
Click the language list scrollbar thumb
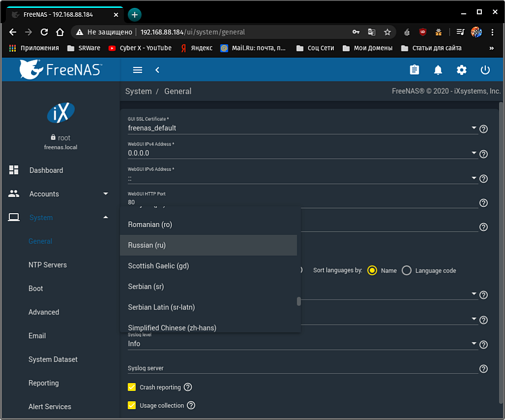point(299,301)
